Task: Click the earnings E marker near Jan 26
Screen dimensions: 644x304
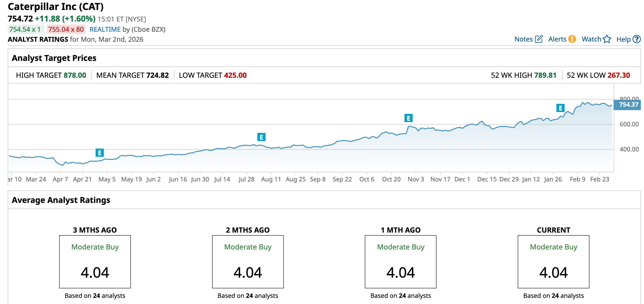Action: pyautogui.click(x=560, y=108)
